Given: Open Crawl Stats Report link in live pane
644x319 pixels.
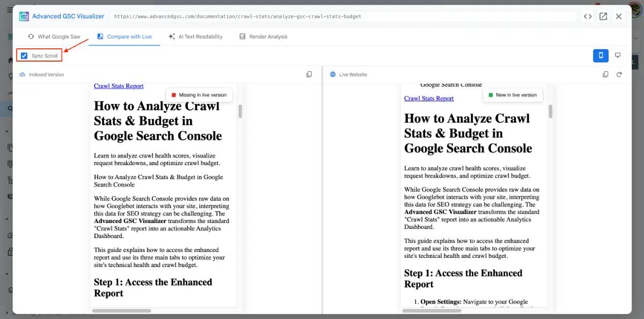Looking at the screenshot, I should [x=429, y=98].
